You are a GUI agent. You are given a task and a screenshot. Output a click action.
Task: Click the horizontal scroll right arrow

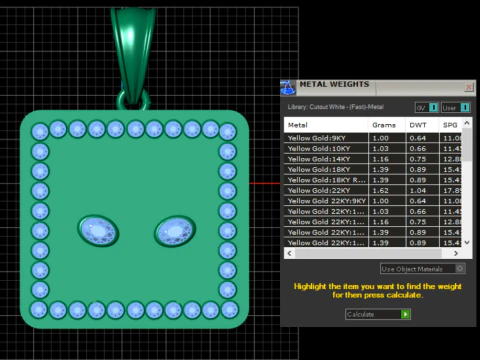tap(456, 253)
